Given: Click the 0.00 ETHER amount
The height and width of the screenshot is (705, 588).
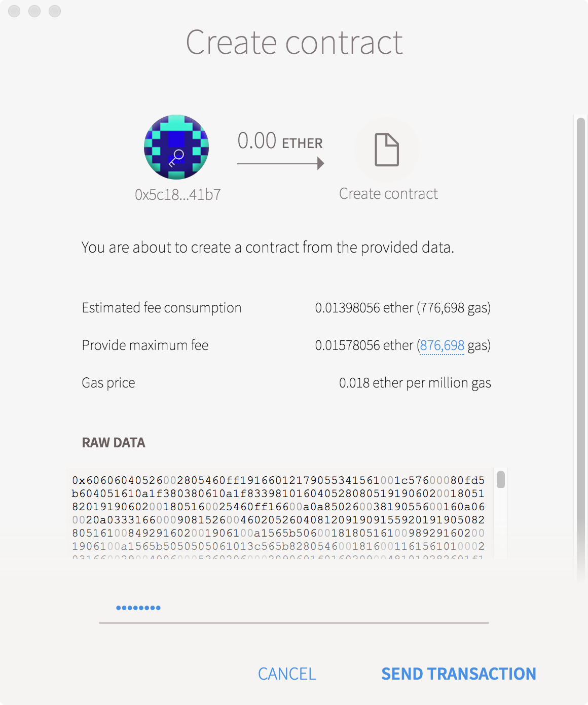Looking at the screenshot, I should coord(280,141).
